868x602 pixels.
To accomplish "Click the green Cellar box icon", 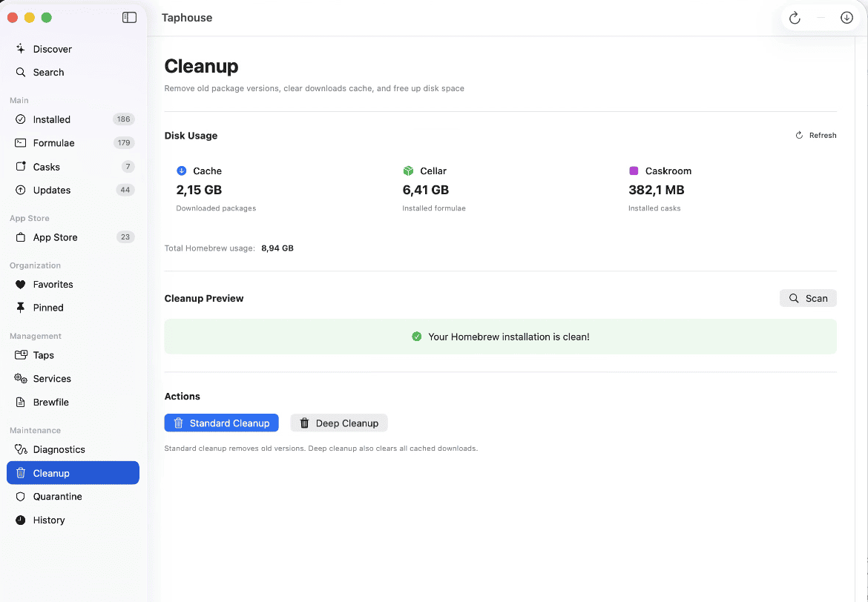I will [408, 171].
